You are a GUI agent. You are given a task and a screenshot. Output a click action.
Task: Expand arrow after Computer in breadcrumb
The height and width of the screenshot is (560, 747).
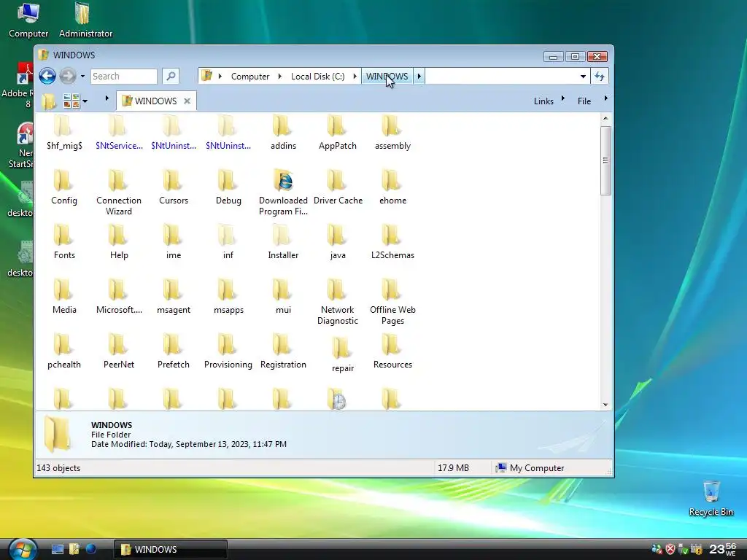point(279,76)
